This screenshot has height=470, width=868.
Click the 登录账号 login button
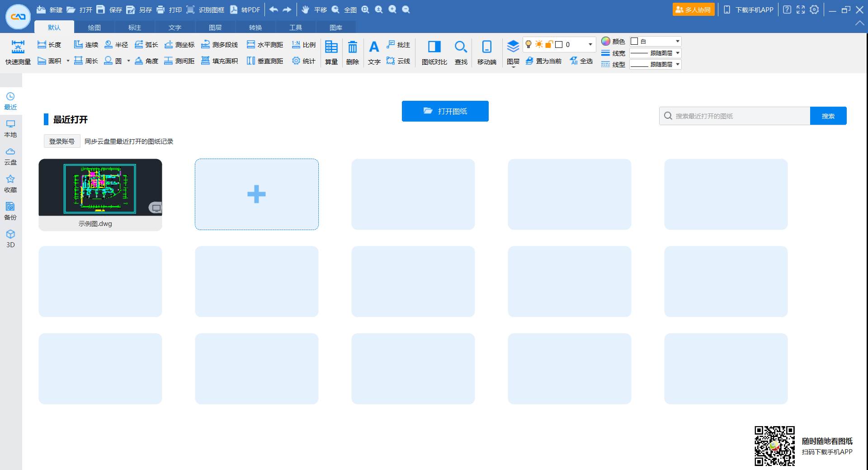click(62, 141)
